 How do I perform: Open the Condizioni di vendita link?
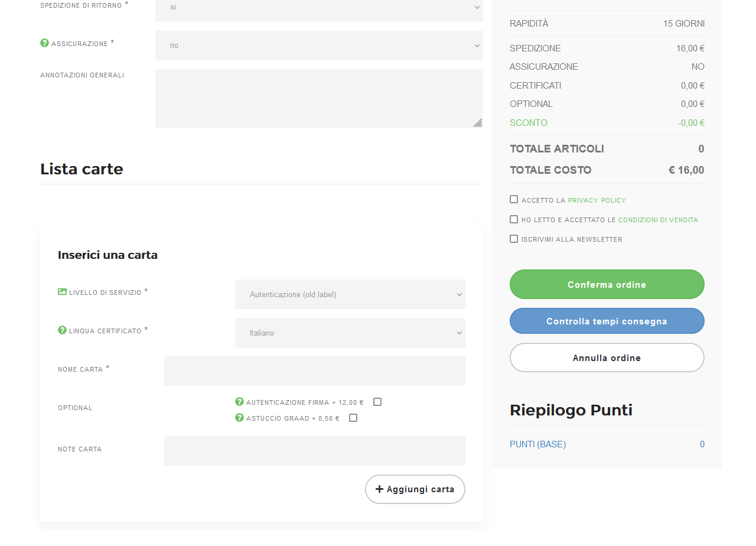[x=658, y=220]
